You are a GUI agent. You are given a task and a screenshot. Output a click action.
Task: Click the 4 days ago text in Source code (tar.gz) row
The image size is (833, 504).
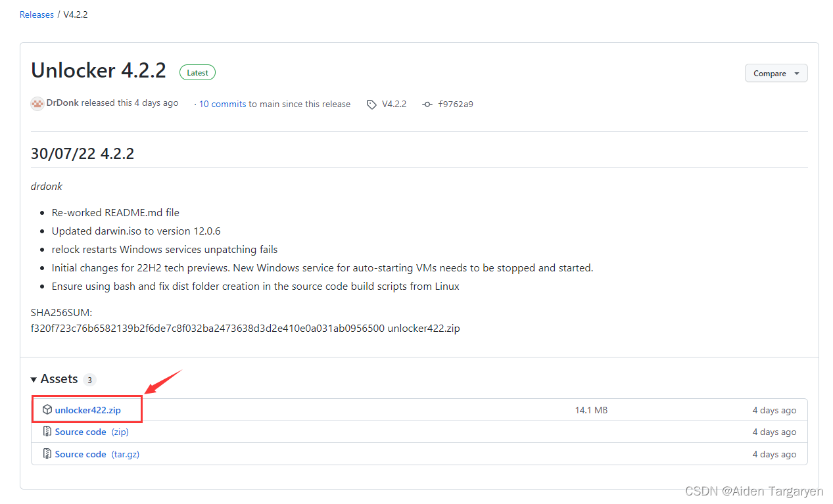(774, 454)
